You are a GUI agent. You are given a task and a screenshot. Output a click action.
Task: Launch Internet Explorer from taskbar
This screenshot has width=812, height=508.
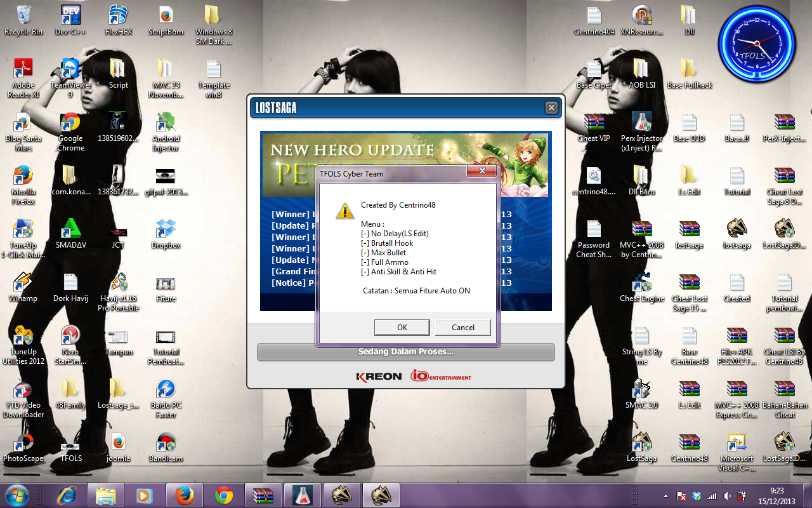coord(67,495)
